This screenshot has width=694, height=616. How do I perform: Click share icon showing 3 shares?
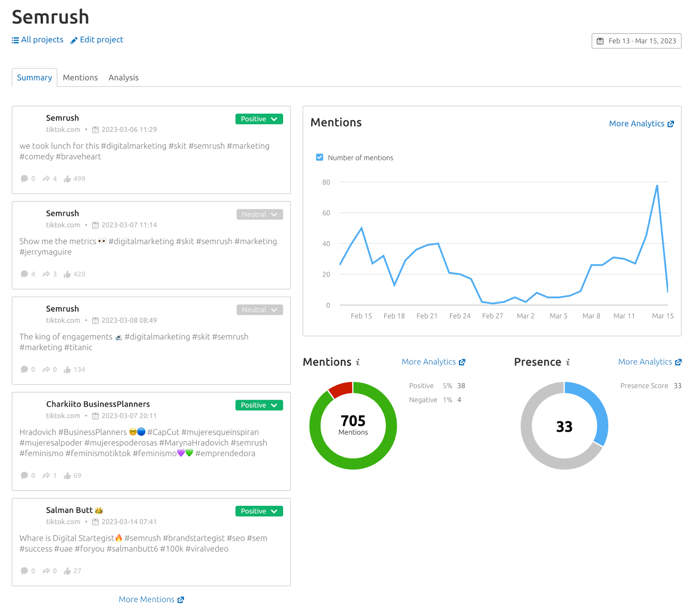[x=46, y=274]
